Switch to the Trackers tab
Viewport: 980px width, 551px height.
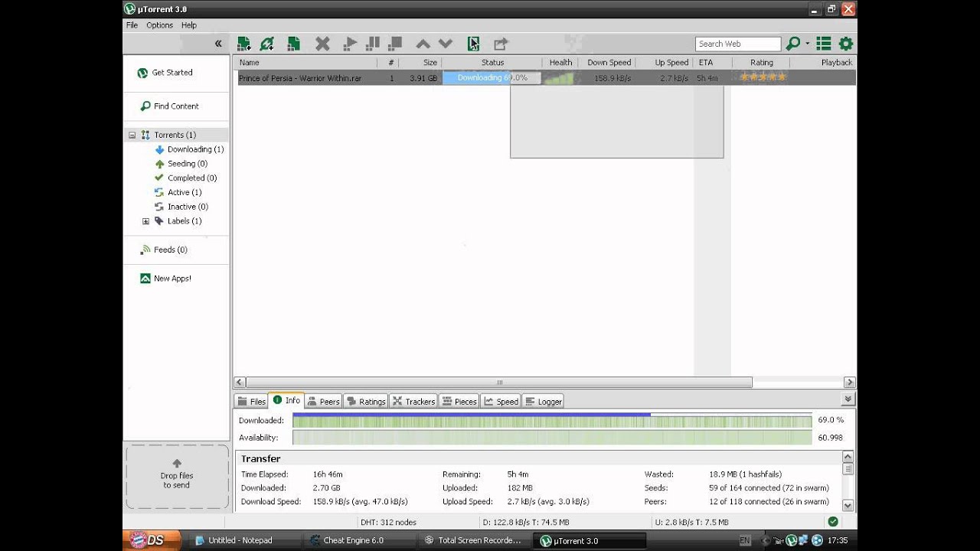413,401
